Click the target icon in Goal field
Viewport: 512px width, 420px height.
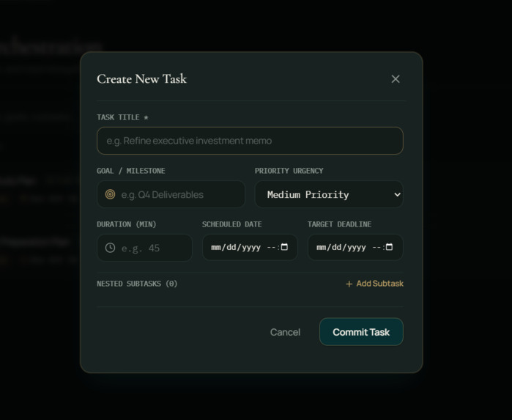pyautogui.click(x=110, y=194)
